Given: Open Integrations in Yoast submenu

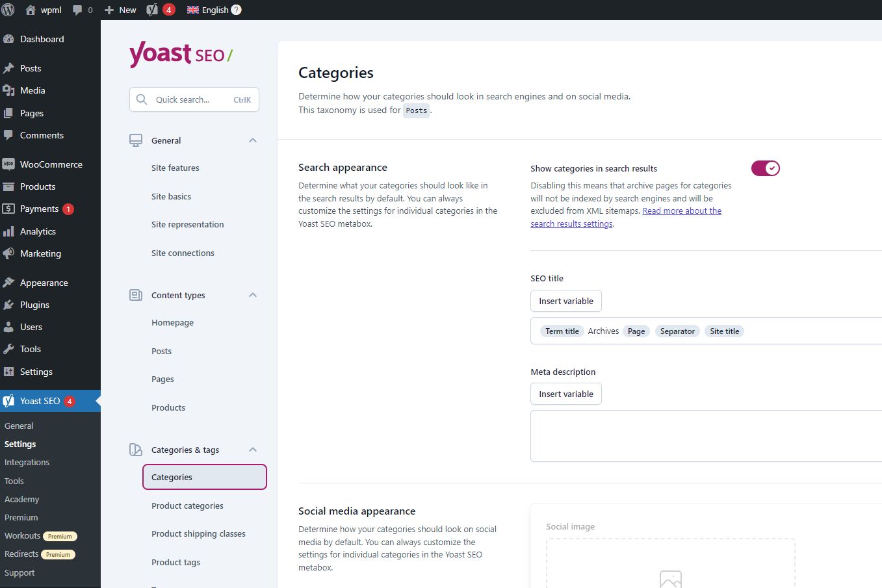Looking at the screenshot, I should click(x=27, y=462).
